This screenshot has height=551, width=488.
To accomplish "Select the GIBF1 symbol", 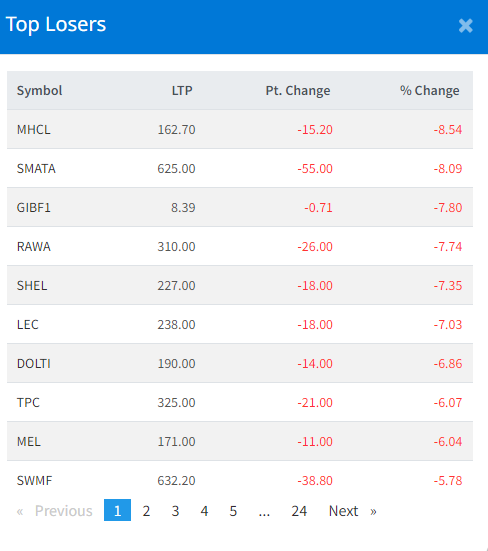I will click(x=34, y=208).
